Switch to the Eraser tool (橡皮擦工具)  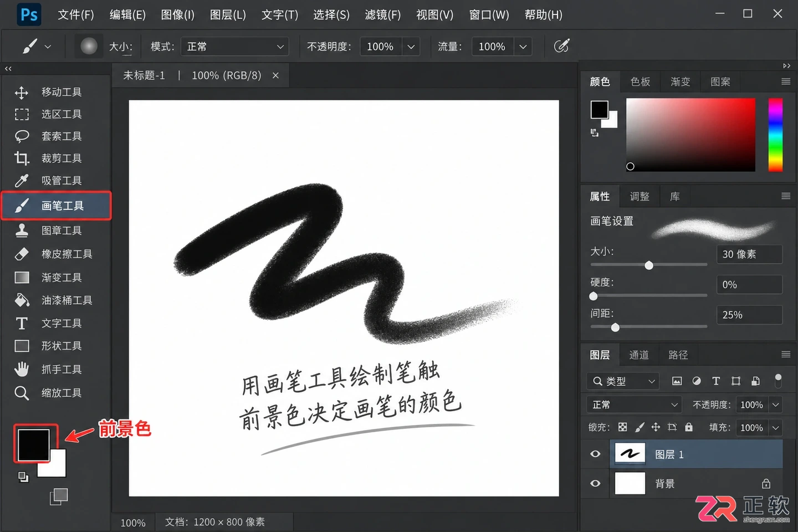[55, 254]
